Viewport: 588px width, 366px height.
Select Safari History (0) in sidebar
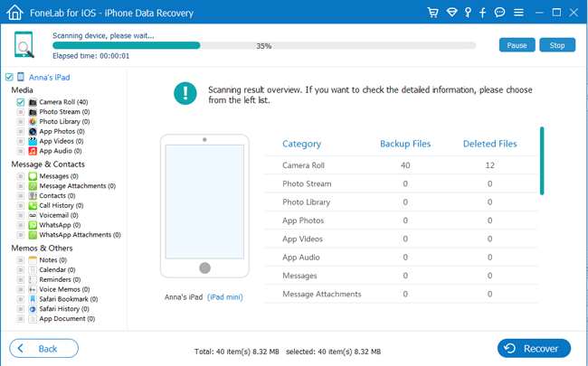tap(64, 309)
